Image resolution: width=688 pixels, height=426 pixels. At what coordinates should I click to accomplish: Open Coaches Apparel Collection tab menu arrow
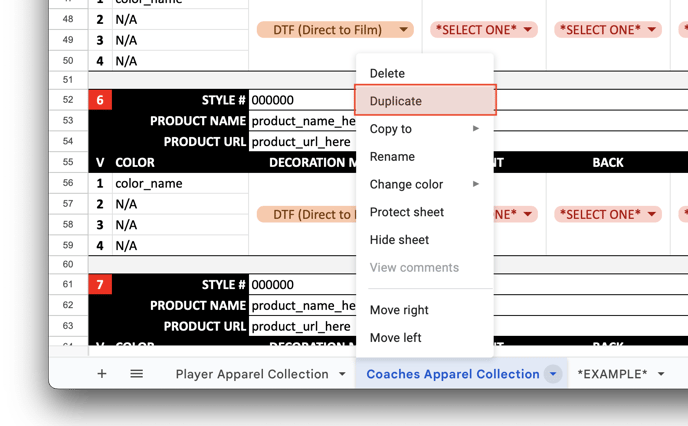coord(553,374)
